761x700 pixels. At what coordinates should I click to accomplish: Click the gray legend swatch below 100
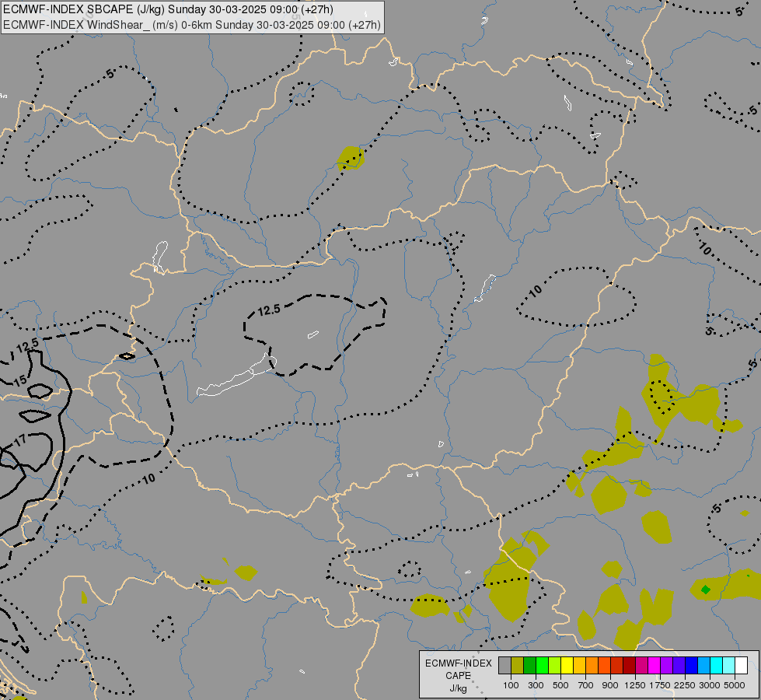click(504, 665)
